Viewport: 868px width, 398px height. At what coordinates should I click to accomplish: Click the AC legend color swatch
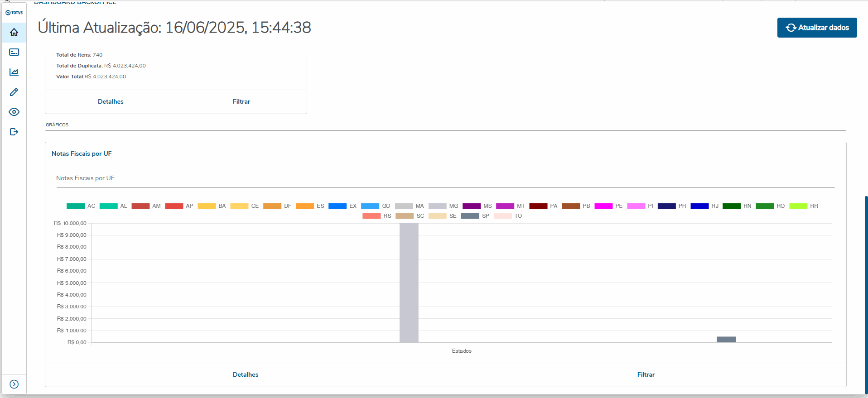coord(76,206)
